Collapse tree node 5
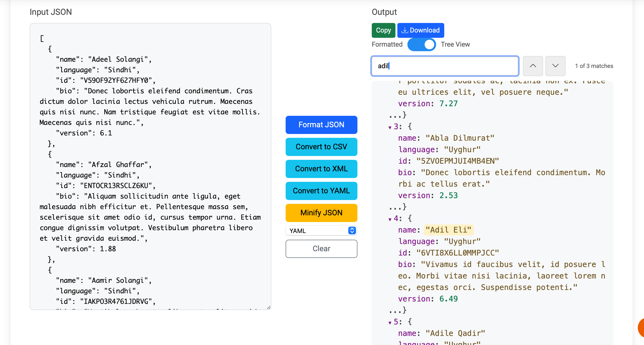Viewport: 644px width, 345px height. coord(390,323)
